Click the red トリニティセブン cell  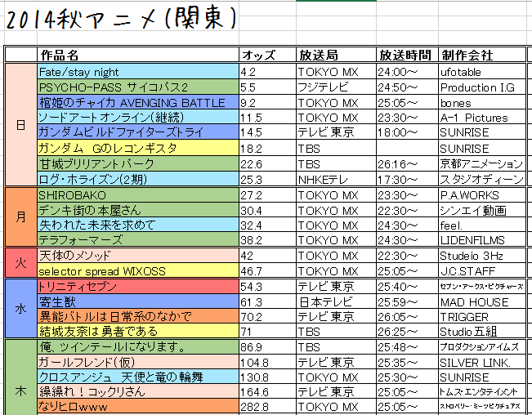tap(138, 287)
